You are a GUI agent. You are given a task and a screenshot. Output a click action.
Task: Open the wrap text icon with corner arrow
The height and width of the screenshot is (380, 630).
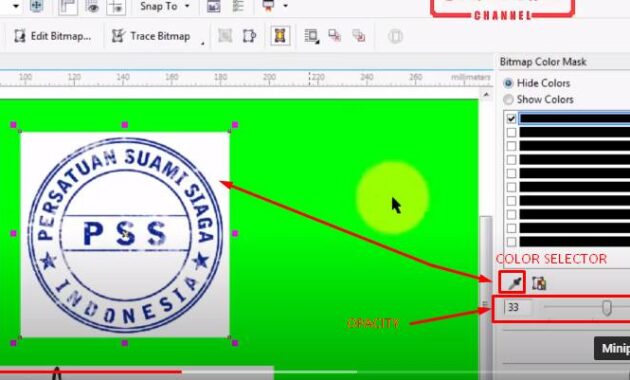tap(312, 36)
